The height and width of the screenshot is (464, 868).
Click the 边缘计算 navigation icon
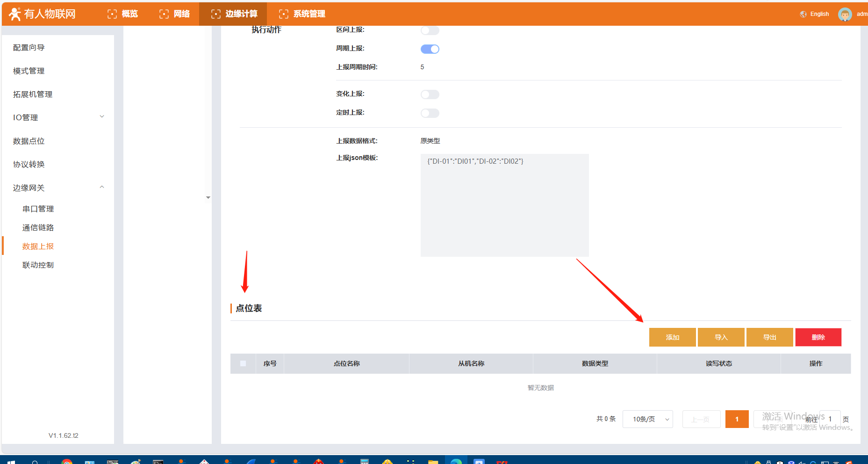coord(216,14)
